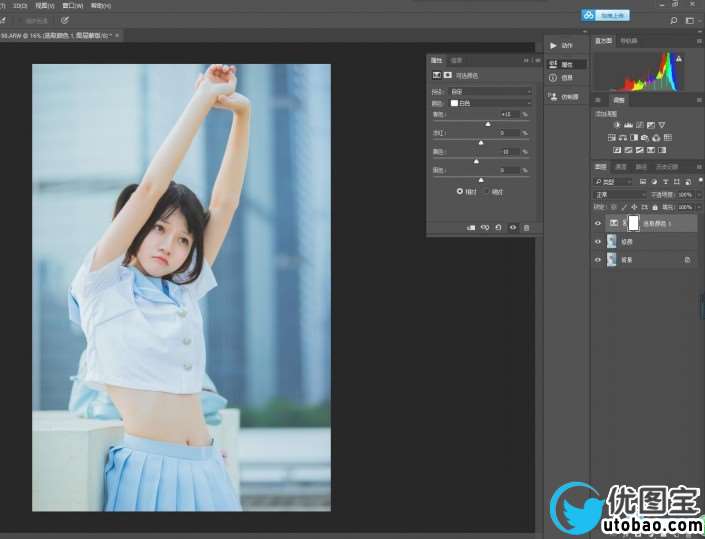Open the Actions panel play icon
Viewport: 705px width, 539px height.
point(555,45)
